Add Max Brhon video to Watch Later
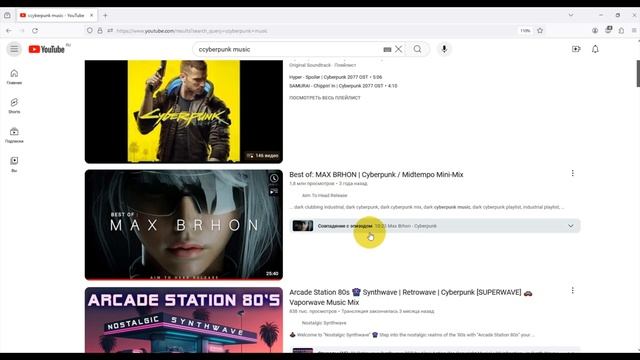 click(x=274, y=178)
